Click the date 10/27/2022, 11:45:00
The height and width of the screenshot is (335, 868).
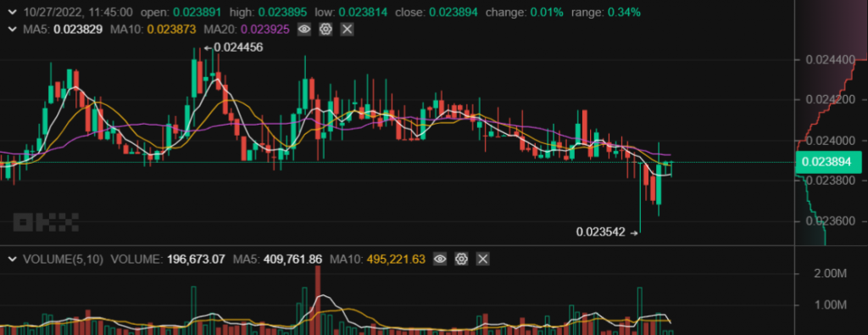(x=78, y=12)
